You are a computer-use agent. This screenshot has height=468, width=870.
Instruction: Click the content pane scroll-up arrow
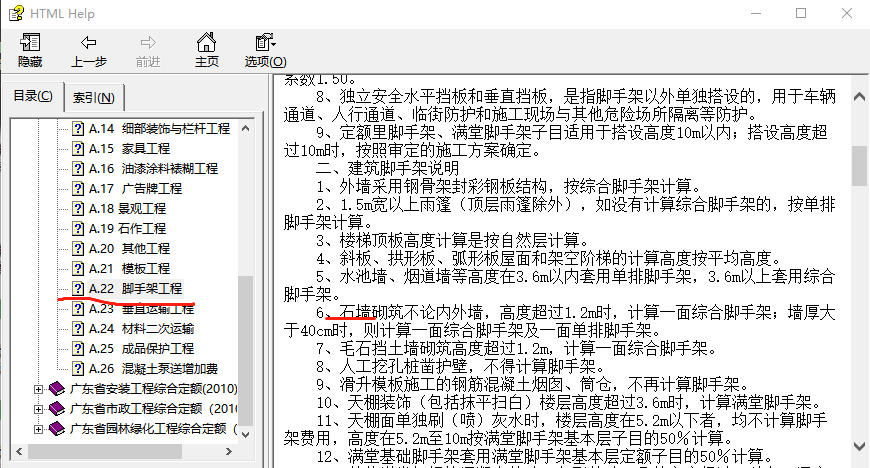[859, 97]
